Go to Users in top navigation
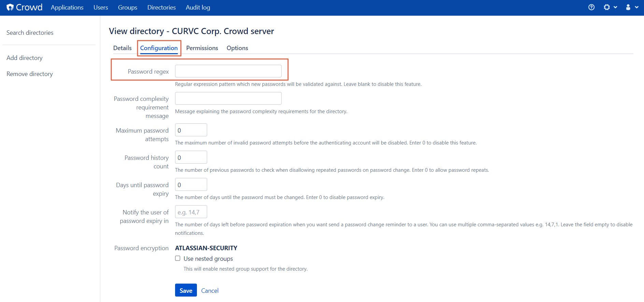Screen dimensions: 644x302 [x=101, y=7]
